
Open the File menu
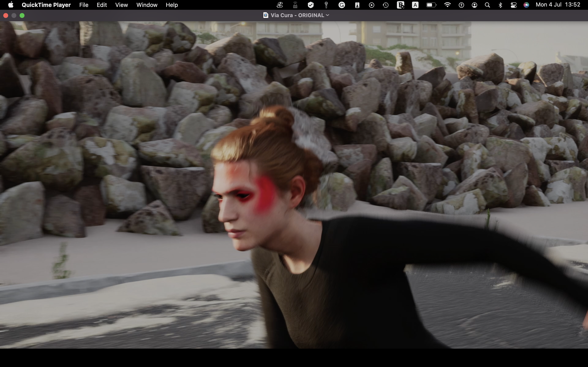tap(84, 5)
